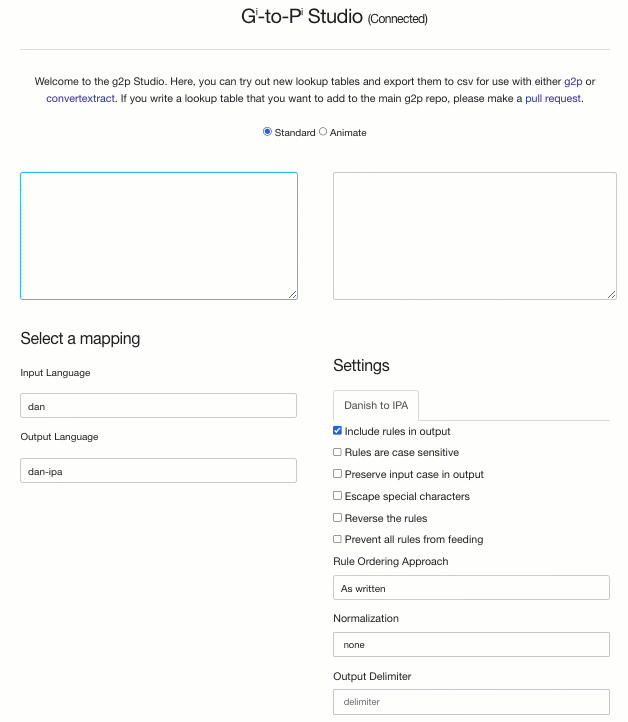Screen dimensions: 628x722
Task: Expand the Rule Ordering Approach dropdown
Action: (x=471, y=588)
